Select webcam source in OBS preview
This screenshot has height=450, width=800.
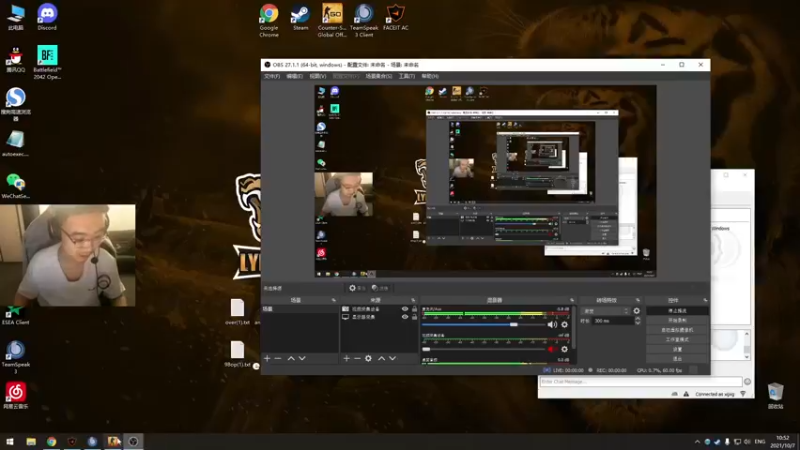click(343, 194)
